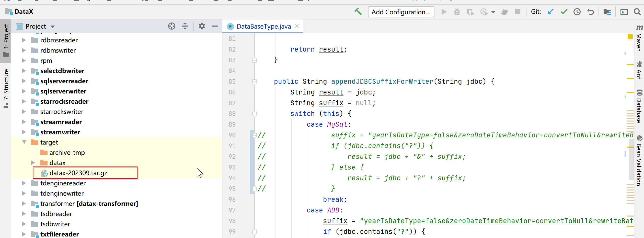This screenshot has width=644, height=238.
Task: Click the Add Configuration button
Action: click(401, 12)
